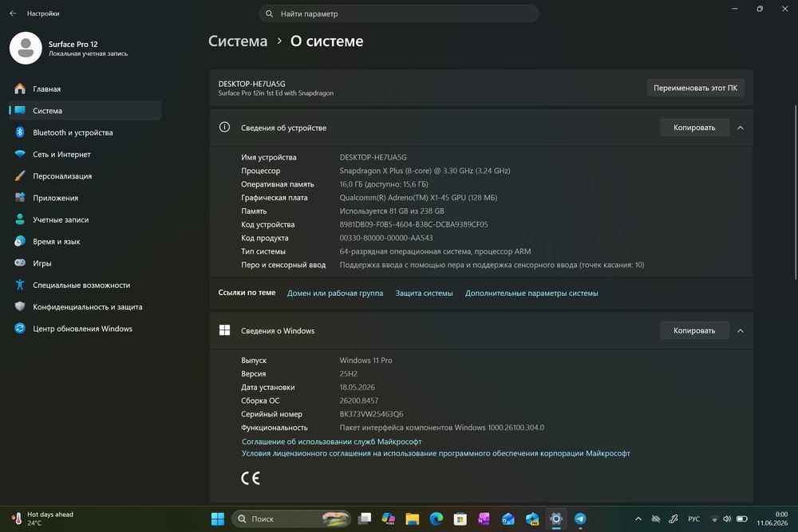Click the Settings gear on the taskbar
This screenshot has width=798, height=532.
556,518
